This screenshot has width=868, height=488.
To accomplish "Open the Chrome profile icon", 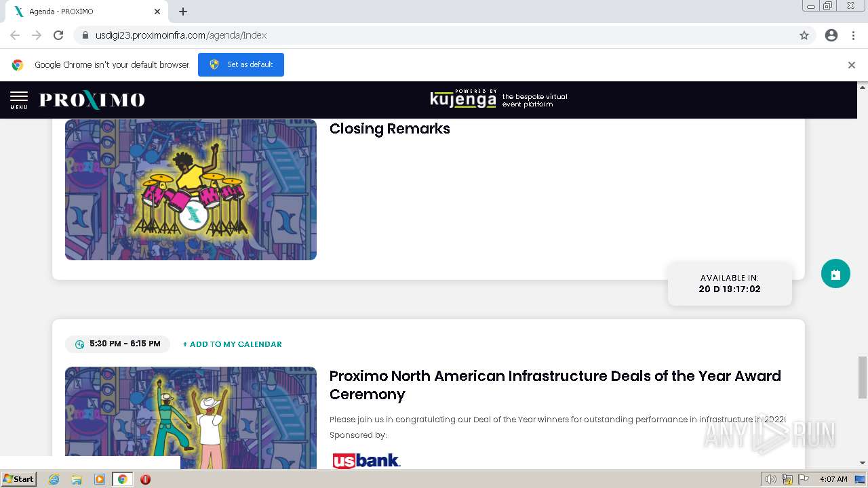I will coord(831,35).
